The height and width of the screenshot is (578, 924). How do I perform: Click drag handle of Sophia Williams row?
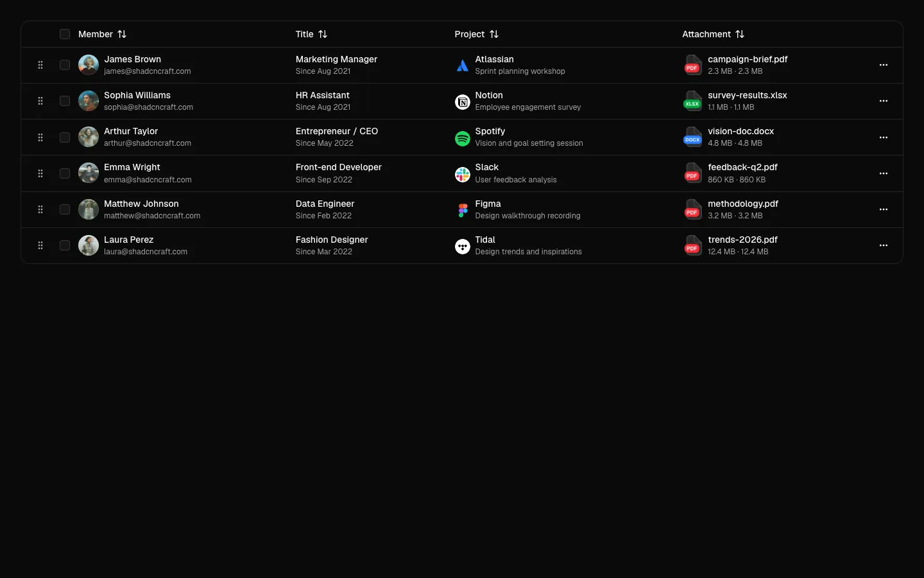pyautogui.click(x=40, y=101)
